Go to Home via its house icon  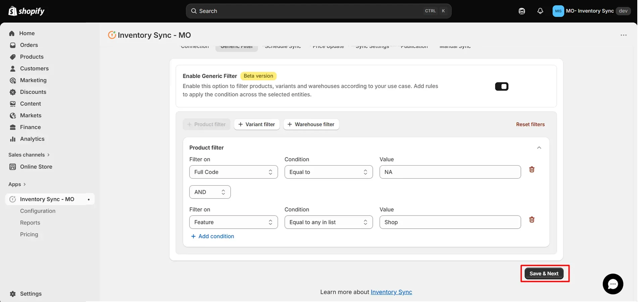pyautogui.click(x=12, y=33)
